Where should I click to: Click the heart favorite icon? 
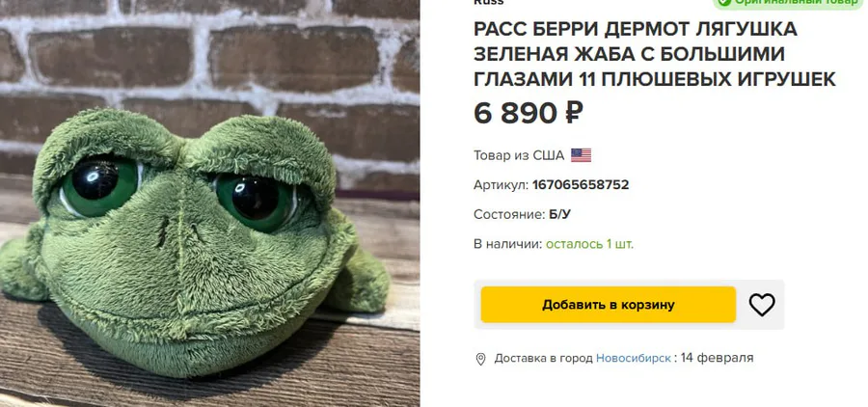click(762, 305)
